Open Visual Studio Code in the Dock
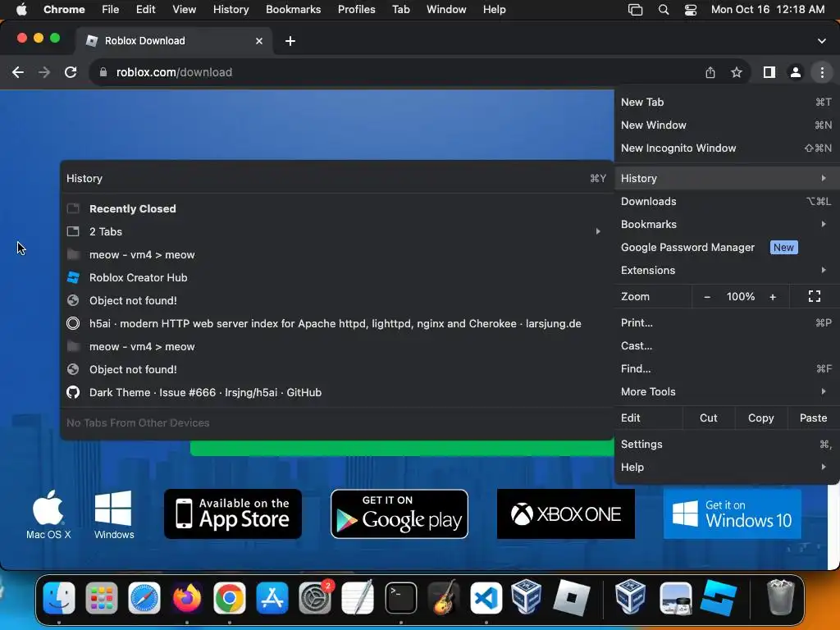The image size is (840, 630). click(486, 598)
